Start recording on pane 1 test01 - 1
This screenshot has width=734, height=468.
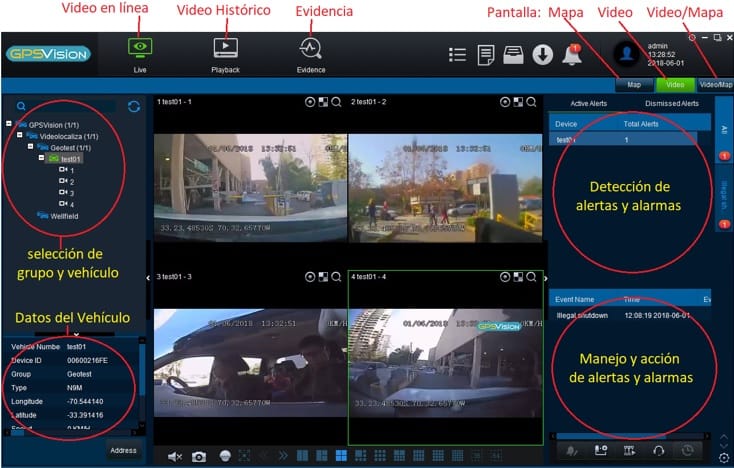tap(310, 102)
